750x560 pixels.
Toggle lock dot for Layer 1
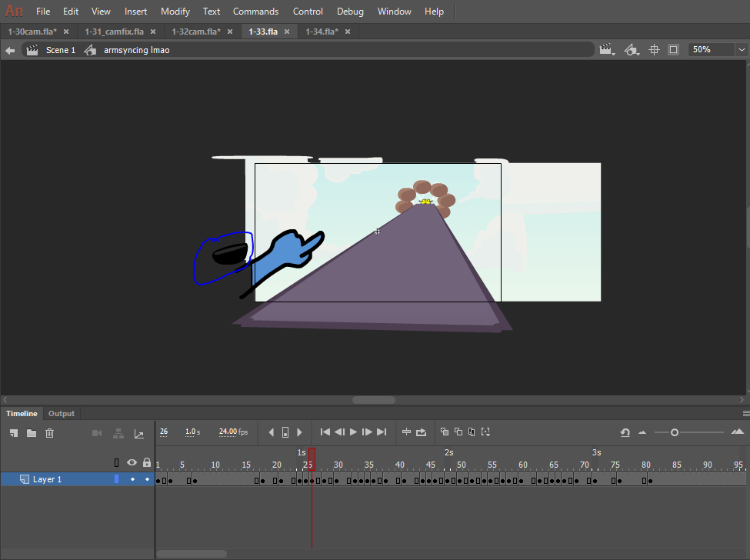click(x=147, y=479)
